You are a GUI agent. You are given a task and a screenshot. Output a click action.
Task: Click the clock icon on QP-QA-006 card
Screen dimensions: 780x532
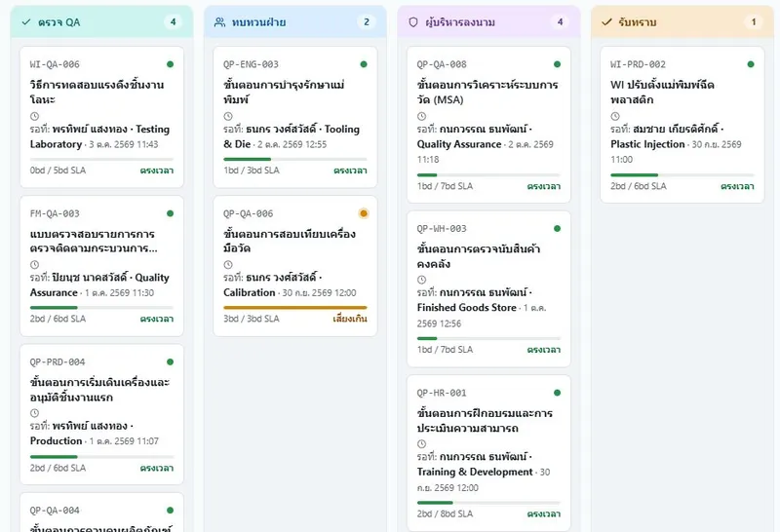(228, 264)
